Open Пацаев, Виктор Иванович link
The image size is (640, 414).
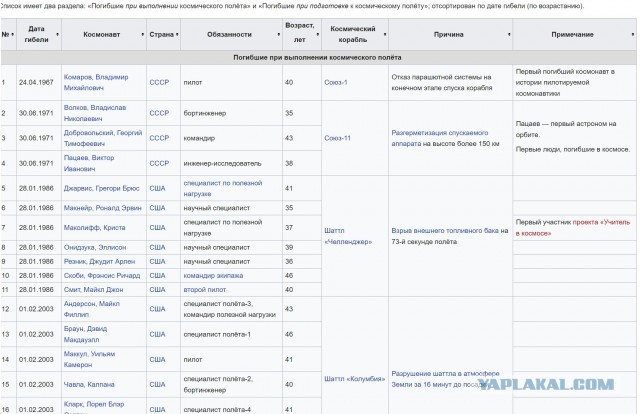[89, 163]
